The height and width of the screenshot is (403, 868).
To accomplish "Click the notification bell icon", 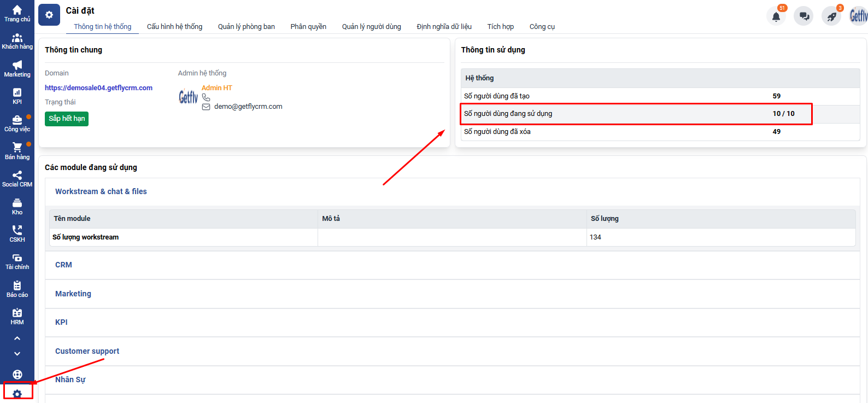I will coord(776,16).
